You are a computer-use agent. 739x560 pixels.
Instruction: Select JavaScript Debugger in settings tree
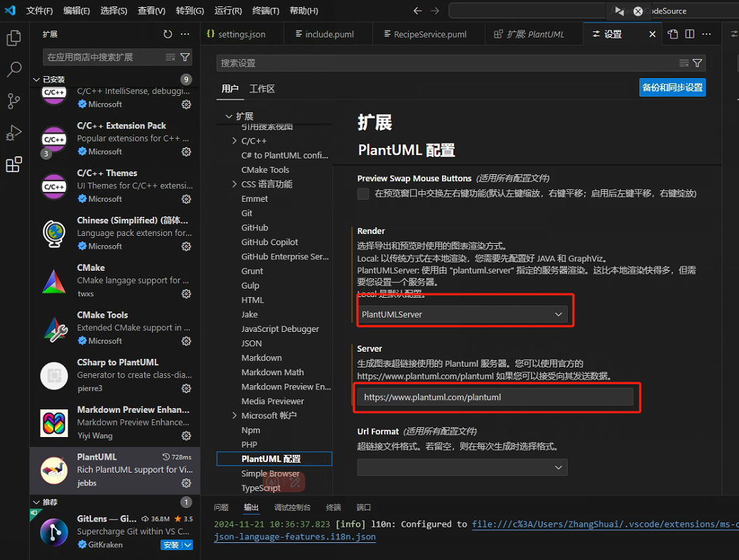tap(280, 329)
